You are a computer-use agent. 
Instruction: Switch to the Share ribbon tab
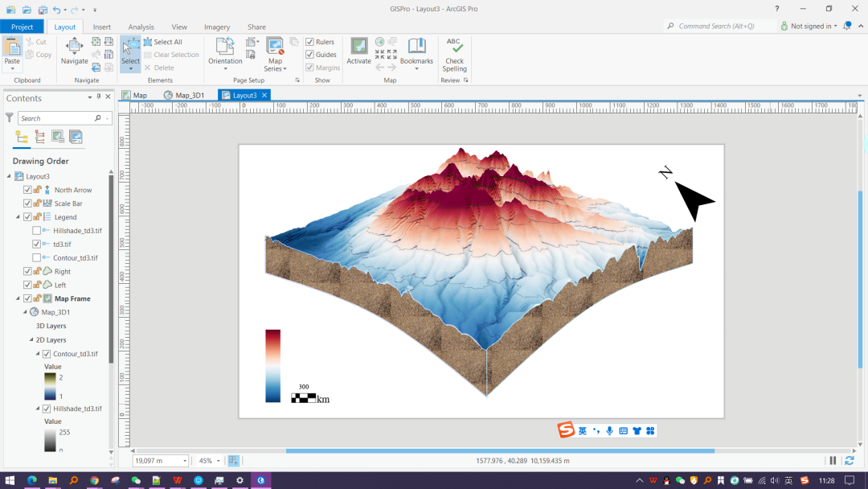256,27
